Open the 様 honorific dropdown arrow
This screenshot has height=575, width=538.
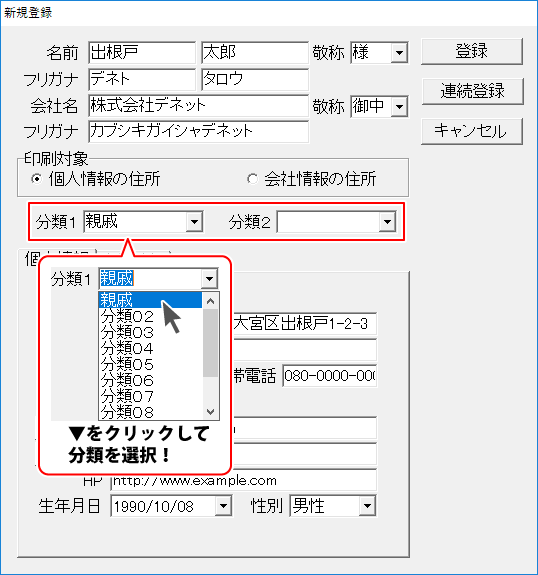click(399, 53)
